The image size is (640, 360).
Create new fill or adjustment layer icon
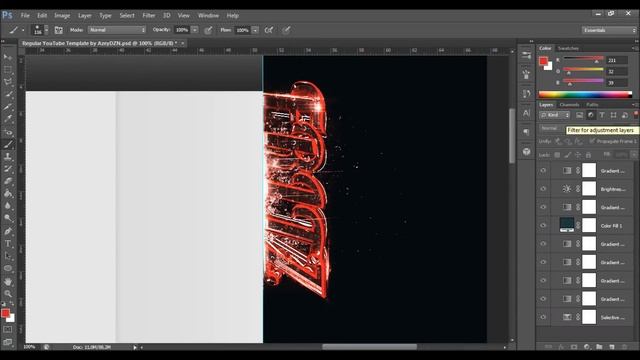click(x=587, y=347)
